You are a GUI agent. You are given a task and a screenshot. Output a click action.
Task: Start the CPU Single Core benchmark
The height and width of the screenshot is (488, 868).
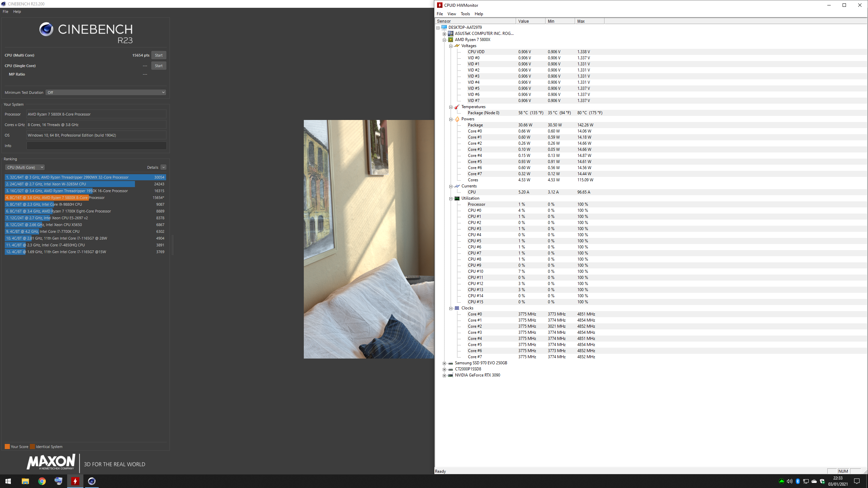tap(158, 66)
